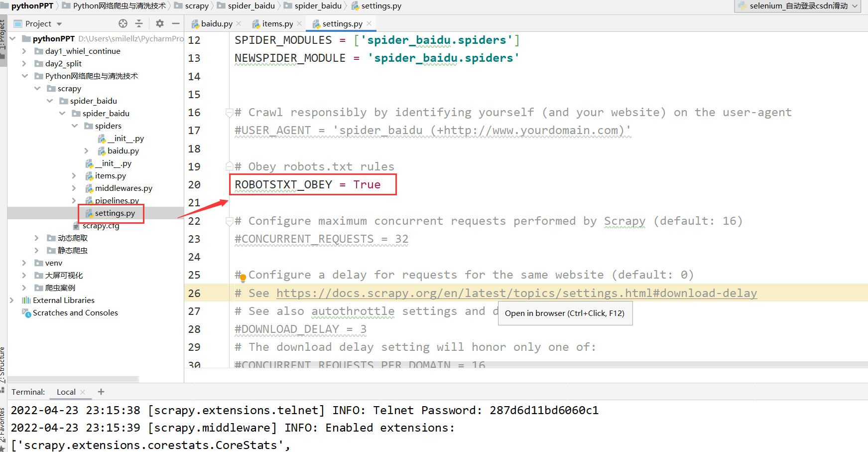868x452 pixels.
Task: Select the Local terminal tab
Action: tap(66, 392)
